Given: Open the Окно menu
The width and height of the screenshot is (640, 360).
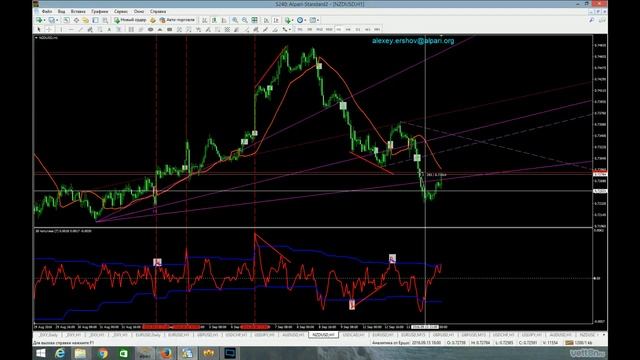Looking at the screenshot, I should (x=139, y=11).
